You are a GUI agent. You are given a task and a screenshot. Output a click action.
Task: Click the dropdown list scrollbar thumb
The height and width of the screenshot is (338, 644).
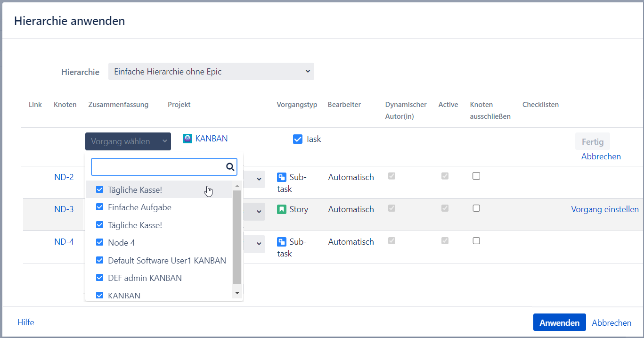click(237, 236)
